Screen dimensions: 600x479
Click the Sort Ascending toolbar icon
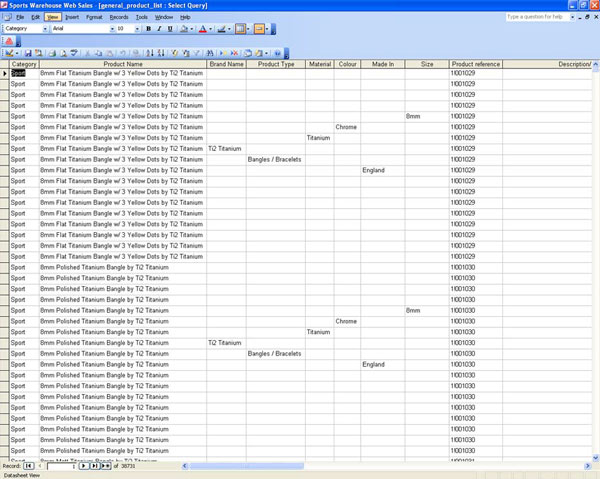pyautogui.click(x=148, y=52)
